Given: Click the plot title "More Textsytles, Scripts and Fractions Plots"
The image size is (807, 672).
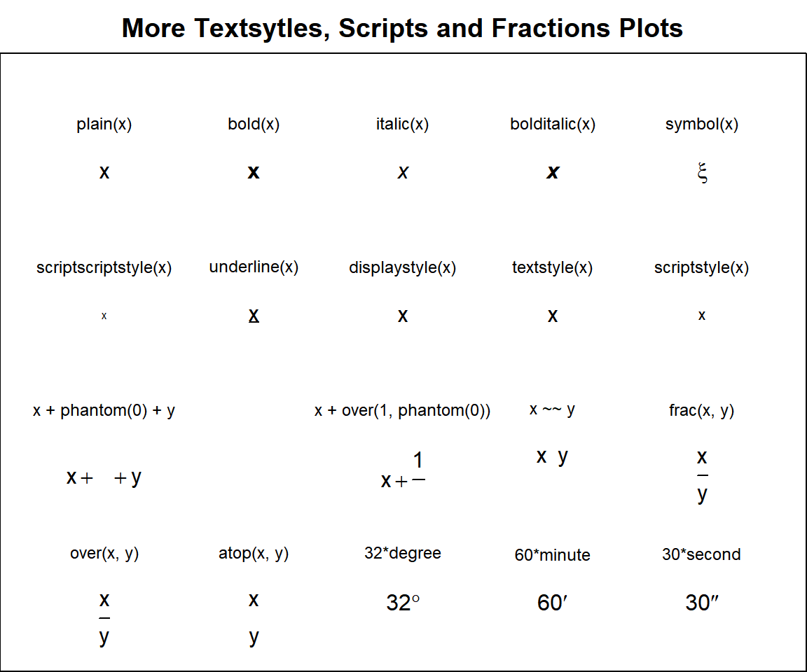Looking at the screenshot, I should [x=402, y=28].
